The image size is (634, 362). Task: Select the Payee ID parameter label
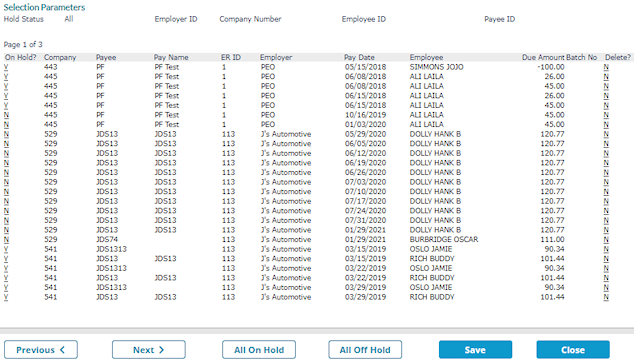[x=500, y=19]
